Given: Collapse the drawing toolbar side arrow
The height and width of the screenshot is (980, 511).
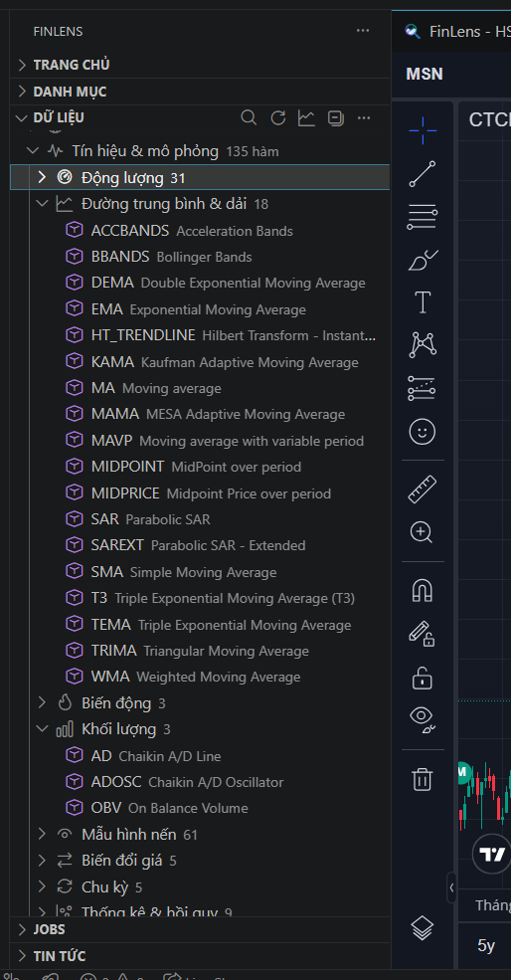Looking at the screenshot, I should point(451,887).
